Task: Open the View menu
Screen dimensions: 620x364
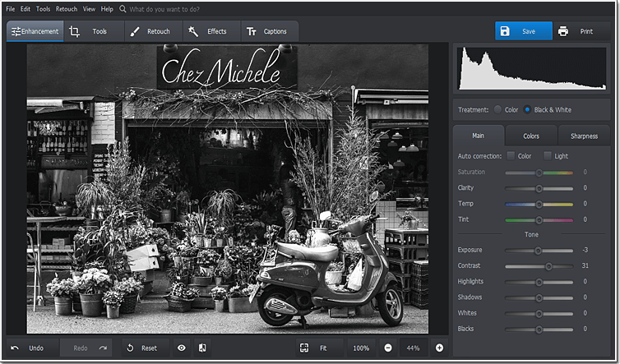Action: [x=89, y=9]
